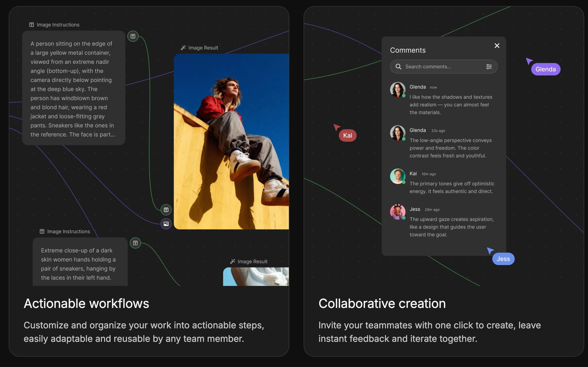Click Kai's avatar in the comments list

click(398, 176)
